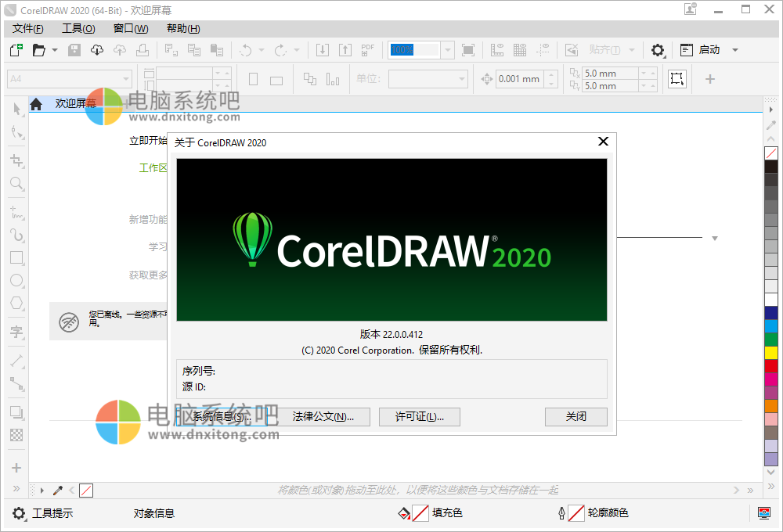Screen dimensions: 783x532
Task: Toggle Show guidelines icon
Action: tap(543, 50)
